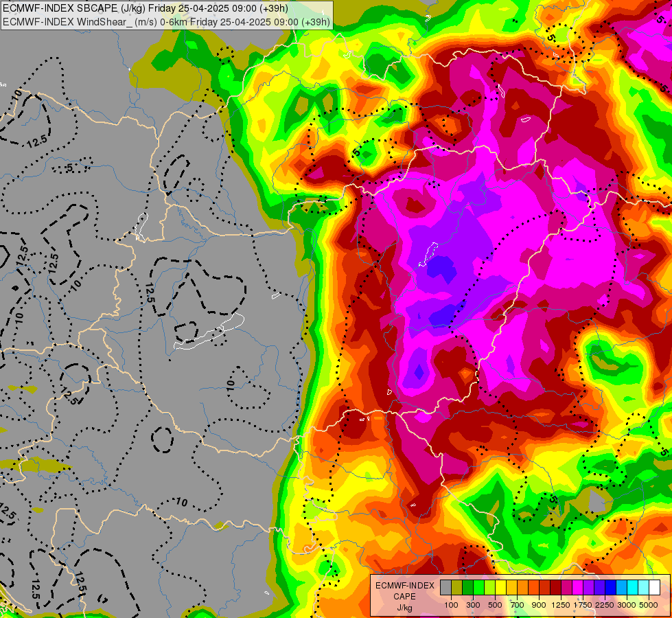
Task: Click the purple legend swatch right of 1750
Action: click(x=588, y=588)
